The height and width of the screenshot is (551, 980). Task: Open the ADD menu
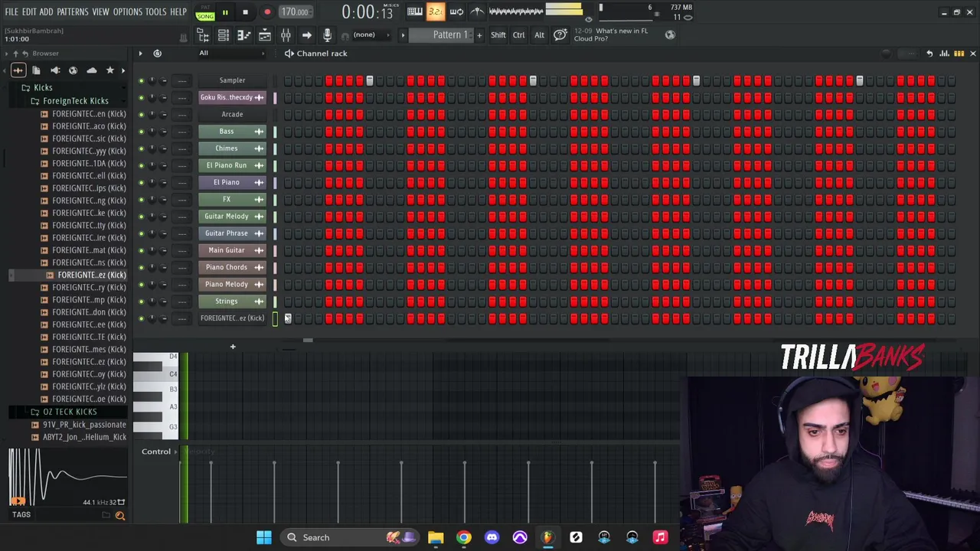point(47,12)
